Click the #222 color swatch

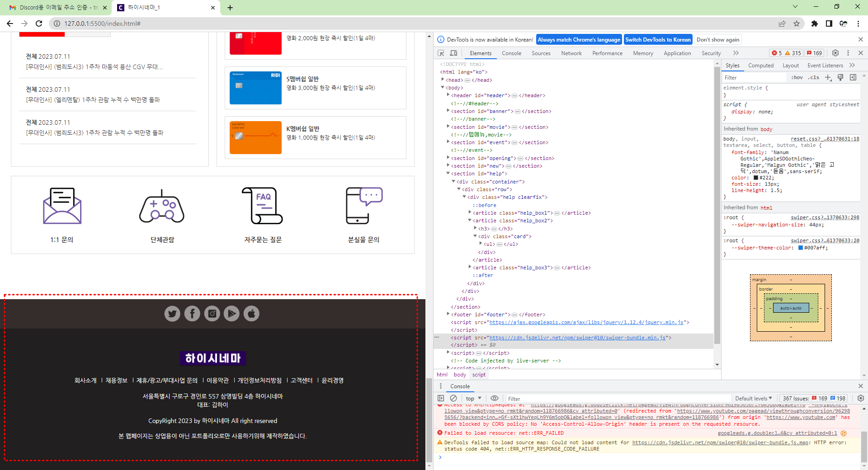[756, 178]
